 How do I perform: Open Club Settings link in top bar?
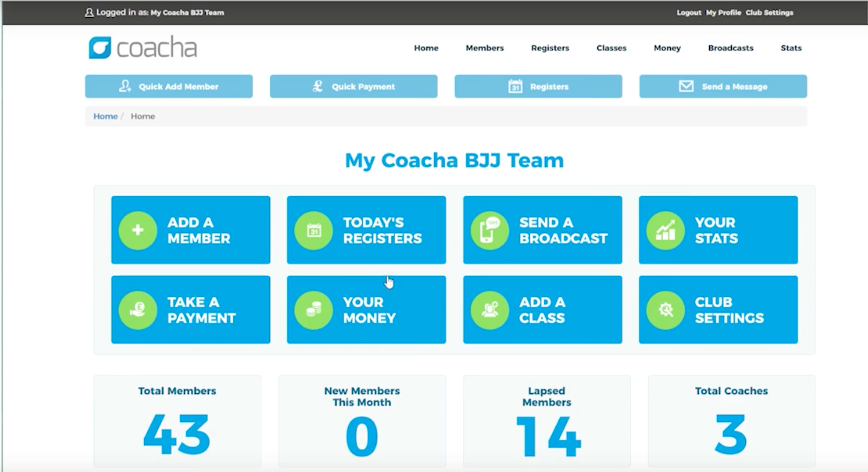(769, 13)
